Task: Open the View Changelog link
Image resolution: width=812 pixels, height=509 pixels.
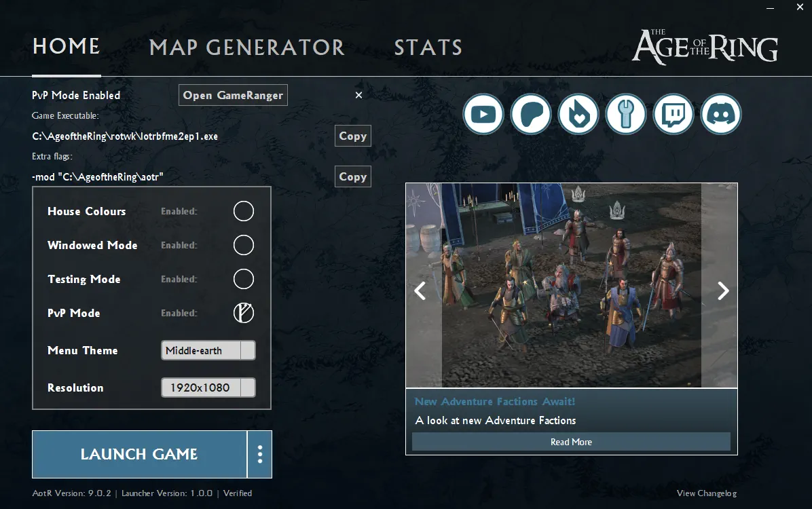Action: (706, 493)
